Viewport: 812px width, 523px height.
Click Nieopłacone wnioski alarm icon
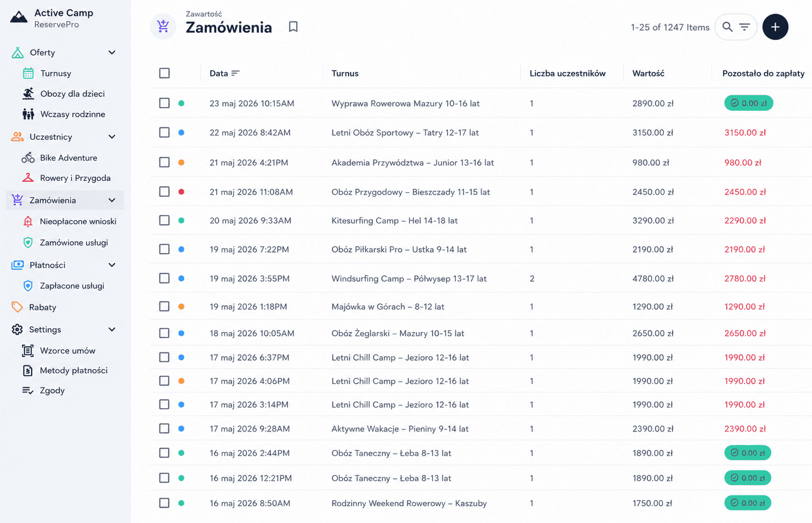[28, 221]
